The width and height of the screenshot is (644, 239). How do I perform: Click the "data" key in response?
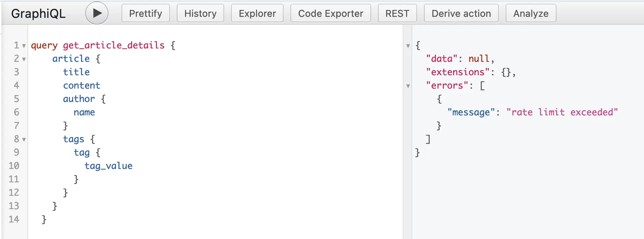click(x=442, y=59)
